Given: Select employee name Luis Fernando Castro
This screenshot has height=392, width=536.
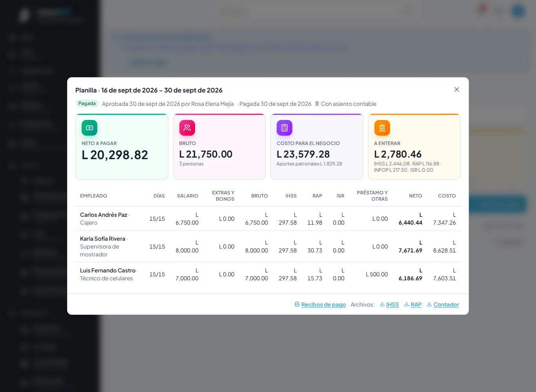Looking at the screenshot, I should (x=108, y=270).
